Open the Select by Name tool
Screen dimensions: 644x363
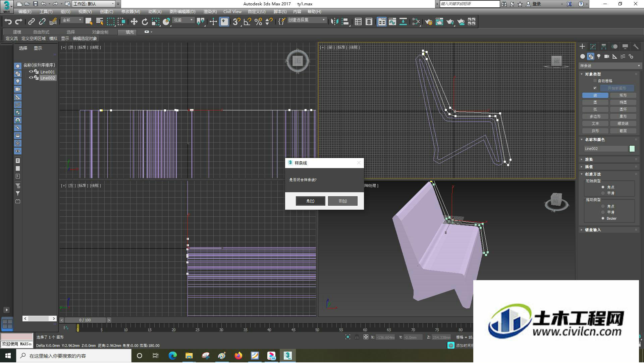[x=100, y=22]
